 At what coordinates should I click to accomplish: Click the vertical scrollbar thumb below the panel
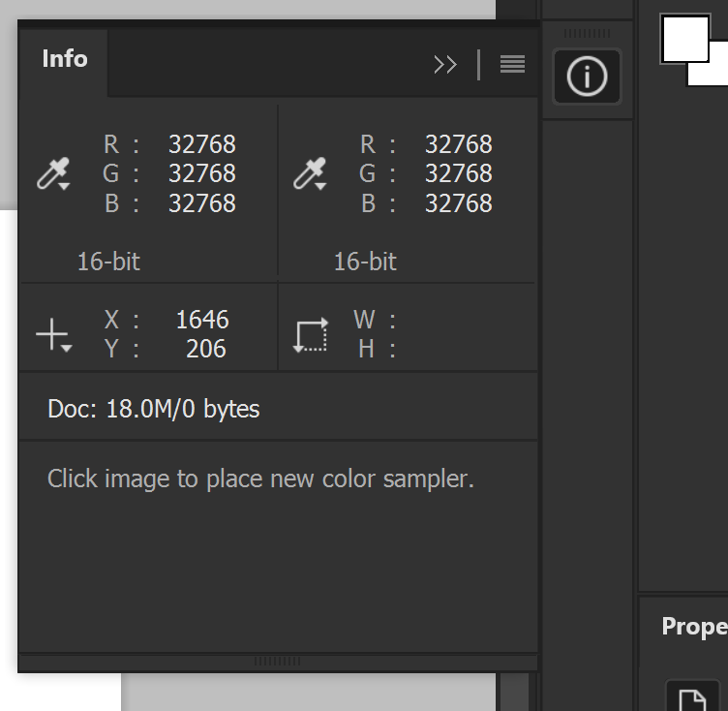[515, 692]
